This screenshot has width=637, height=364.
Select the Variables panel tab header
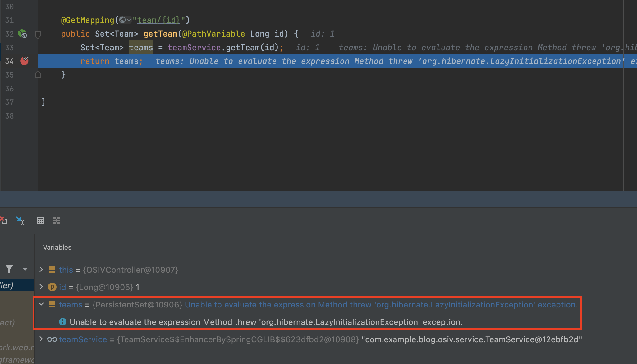[57, 247]
